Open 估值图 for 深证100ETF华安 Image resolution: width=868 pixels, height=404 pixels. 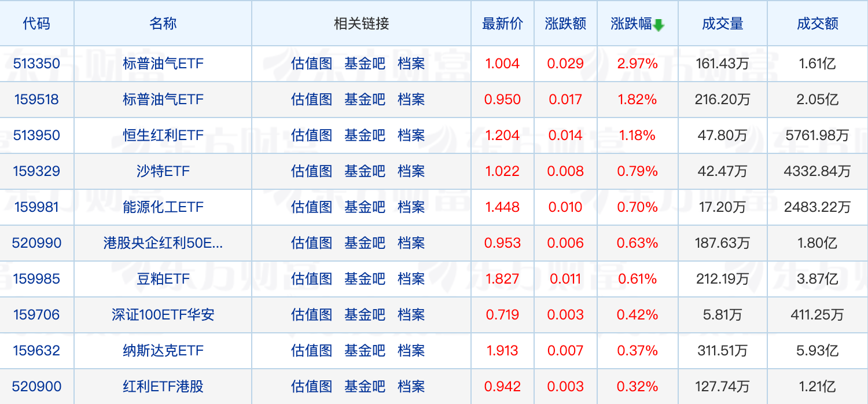pyautogui.click(x=312, y=315)
